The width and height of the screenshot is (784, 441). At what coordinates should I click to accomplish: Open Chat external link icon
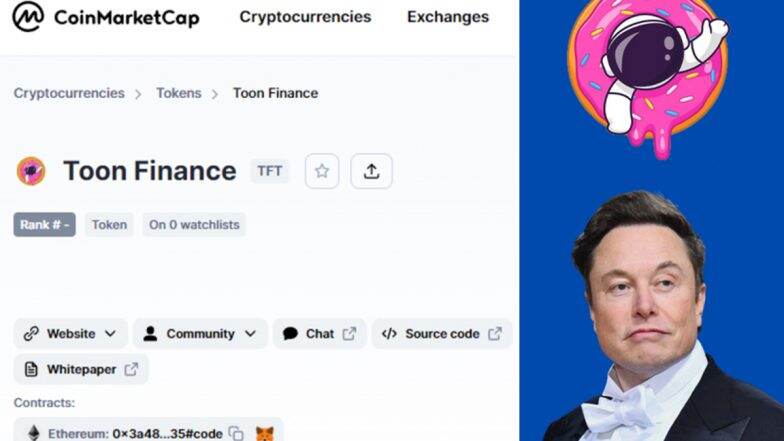pyautogui.click(x=350, y=334)
